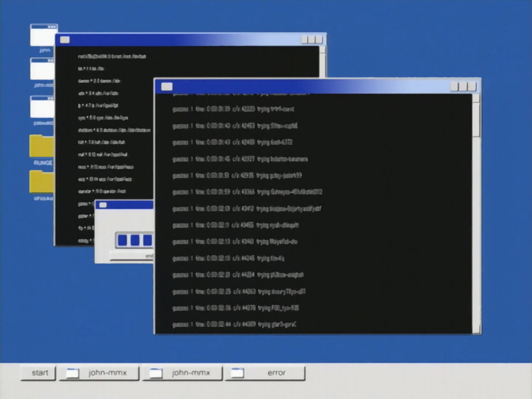Click the front terminal window's vertical scrollbar thumb
Viewport: 532px width, 399px height.
pyautogui.click(x=476, y=120)
